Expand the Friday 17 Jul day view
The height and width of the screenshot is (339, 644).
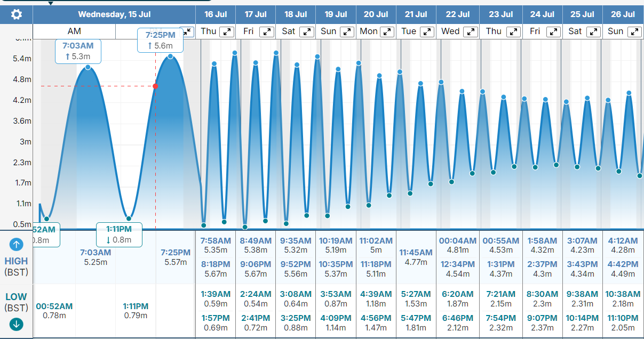pos(267,31)
